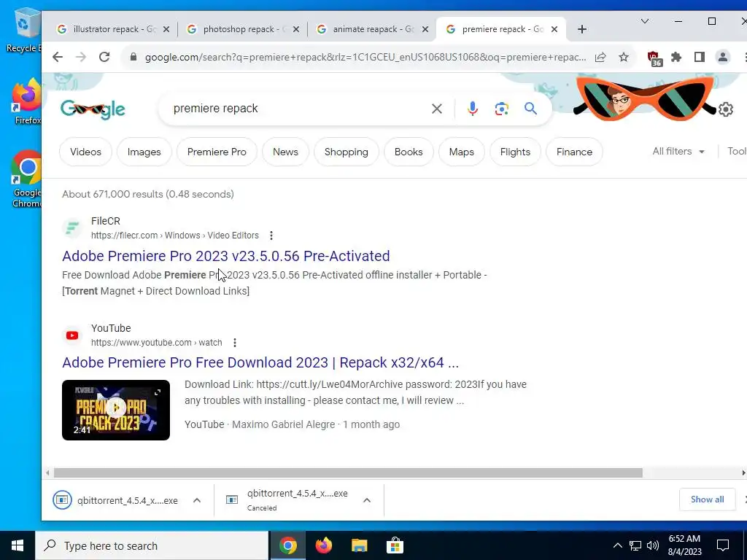
Task: Click the Google doodle logo
Action: point(93,109)
